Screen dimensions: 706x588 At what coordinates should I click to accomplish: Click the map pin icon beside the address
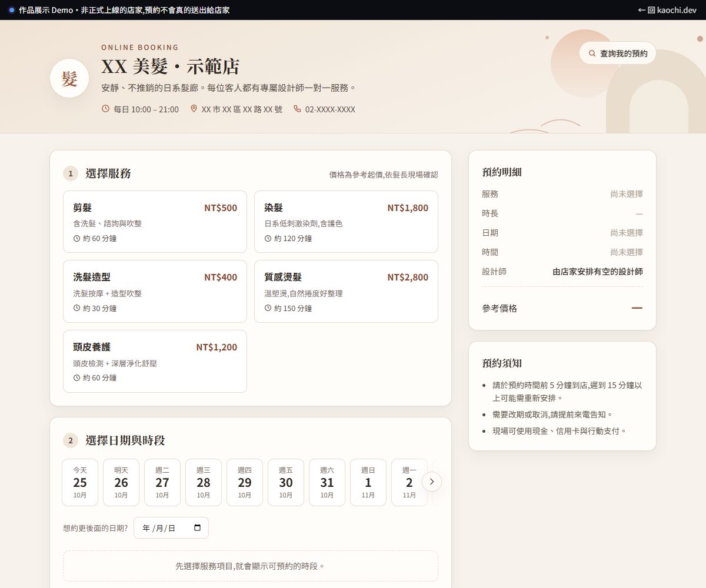(194, 109)
